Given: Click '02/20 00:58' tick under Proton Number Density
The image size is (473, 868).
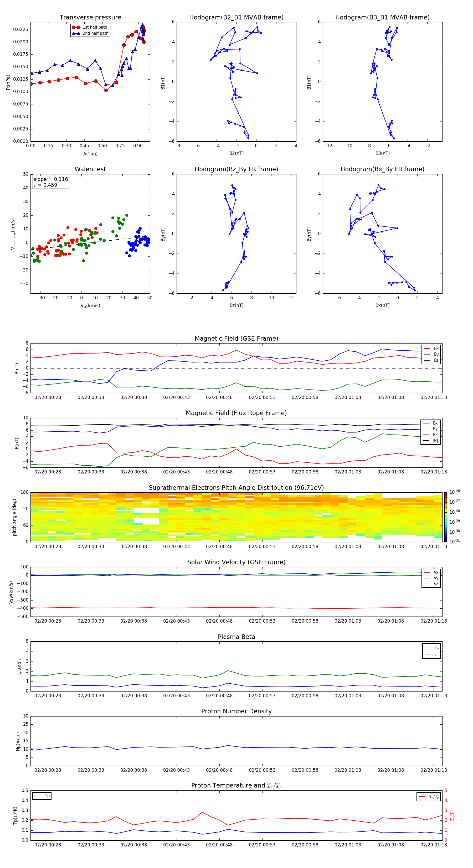Looking at the screenshot, I should click(305, 770).
